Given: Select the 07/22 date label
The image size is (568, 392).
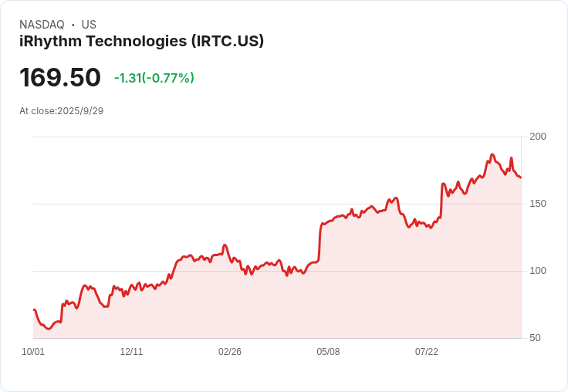Looking at the screenshot, I should 427,352.
